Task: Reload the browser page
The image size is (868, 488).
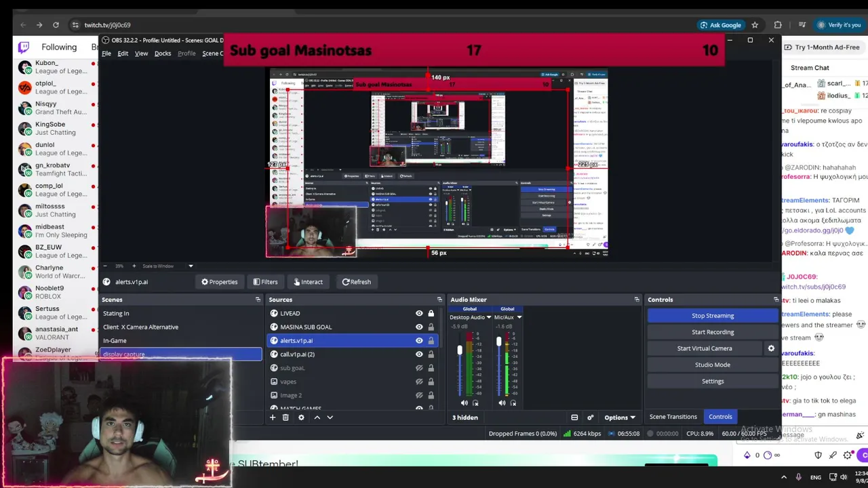Action: coord(56,25)
